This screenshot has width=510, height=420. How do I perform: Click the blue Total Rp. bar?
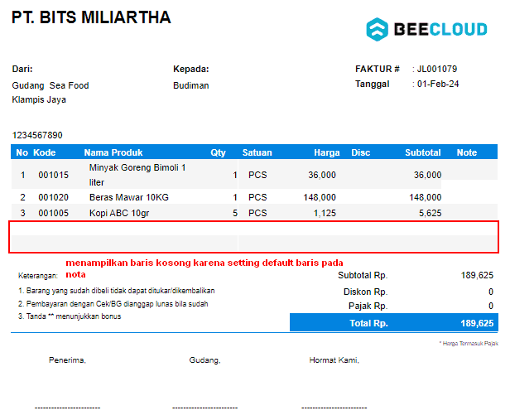(394, 323)
